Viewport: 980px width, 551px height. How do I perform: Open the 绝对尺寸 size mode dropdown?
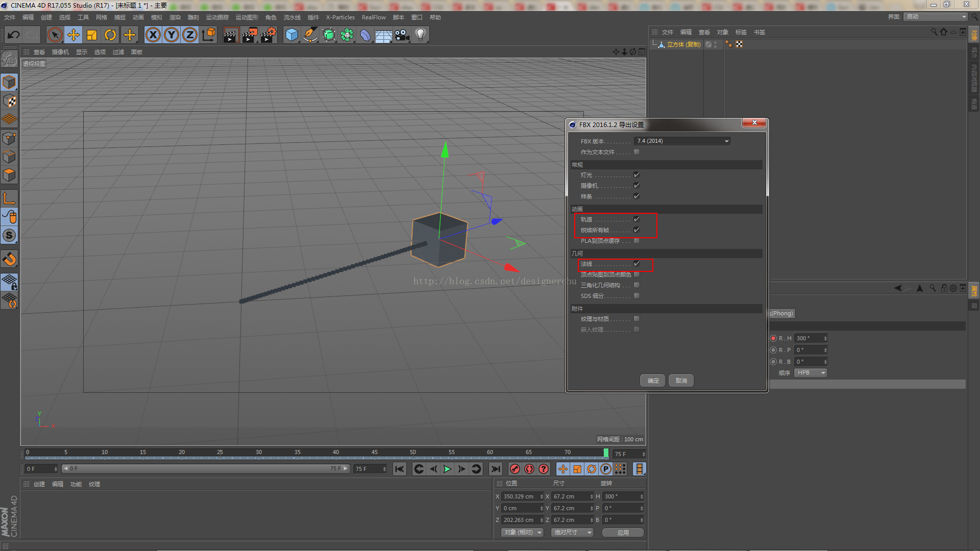click(572, 532)
